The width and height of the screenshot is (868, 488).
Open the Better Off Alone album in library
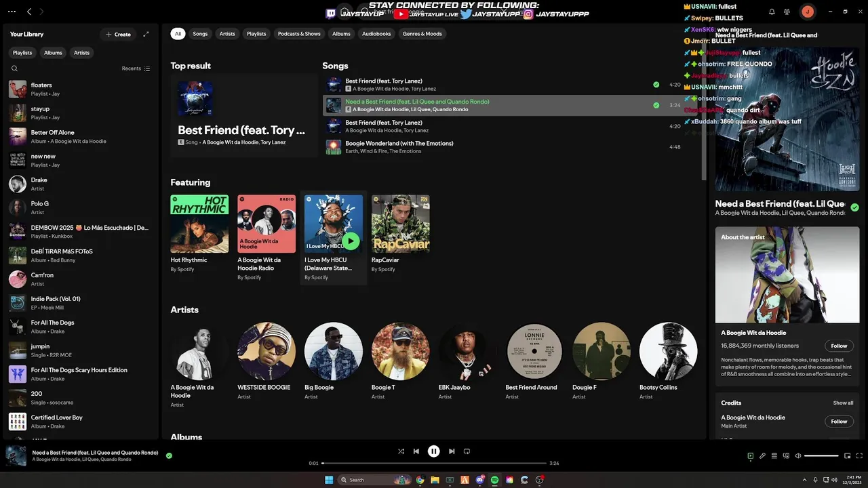tap(81, 136)
